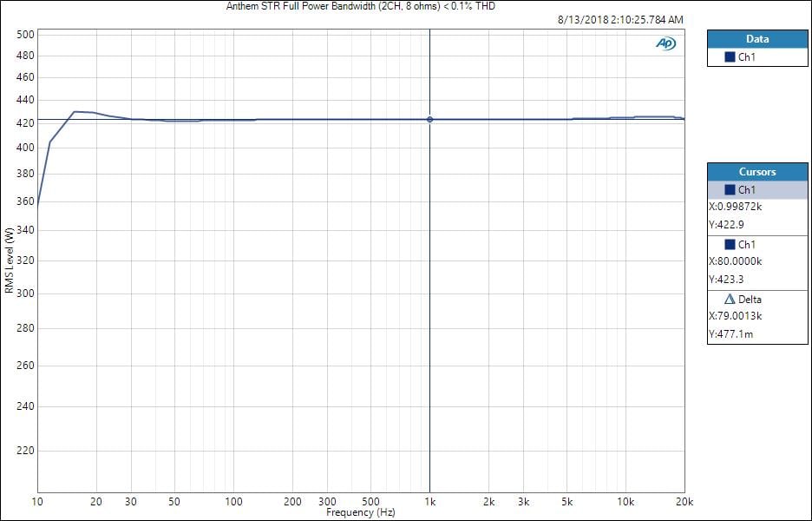Click the RMS Level (W) axis label
This screenshot has width=812, height=521.
(9, 260)
